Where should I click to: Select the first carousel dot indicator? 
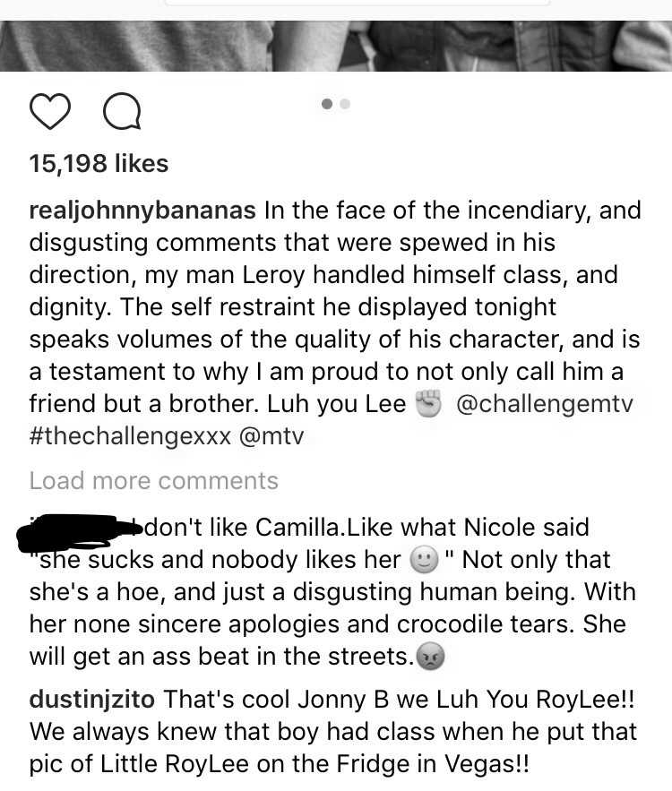[x=327, y=104]
